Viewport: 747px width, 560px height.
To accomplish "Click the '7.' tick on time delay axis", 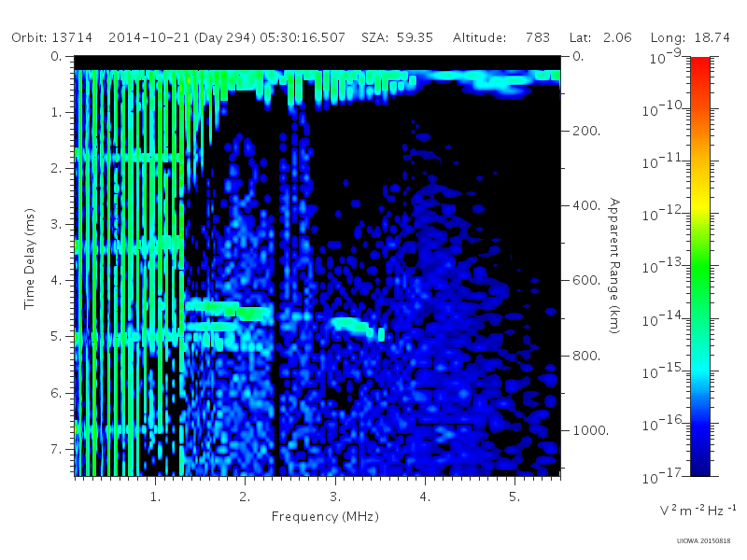I will [x=57, y=449].
